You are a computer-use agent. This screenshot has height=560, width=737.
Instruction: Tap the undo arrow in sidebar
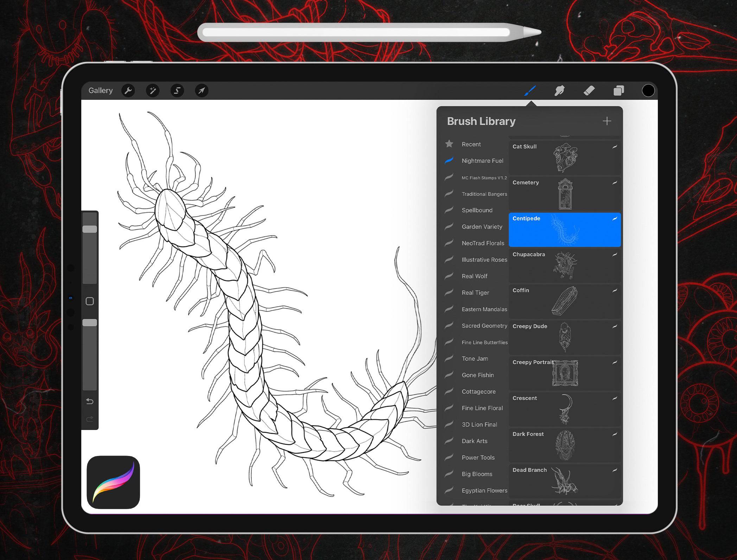pos(90,401)
